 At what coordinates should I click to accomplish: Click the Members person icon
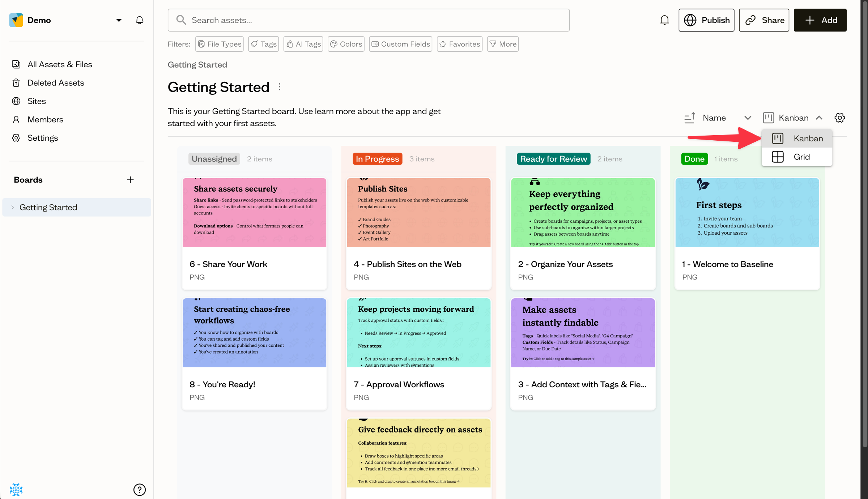point(16,120)
